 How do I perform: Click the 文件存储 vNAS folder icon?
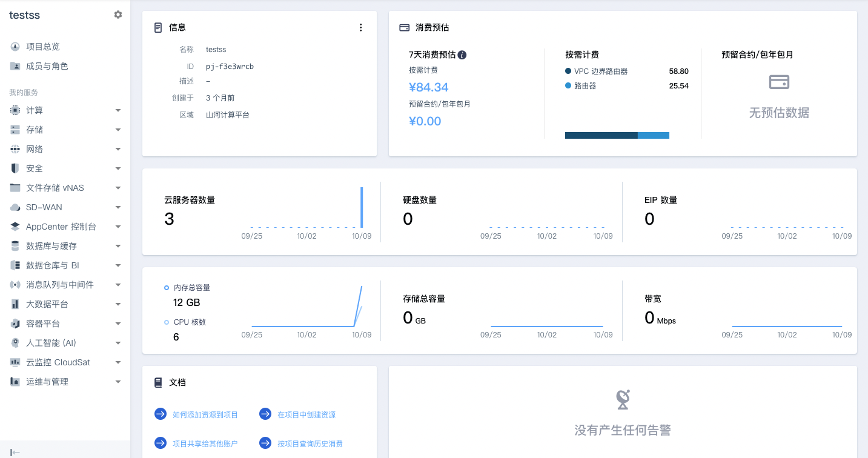pos(15,188)
